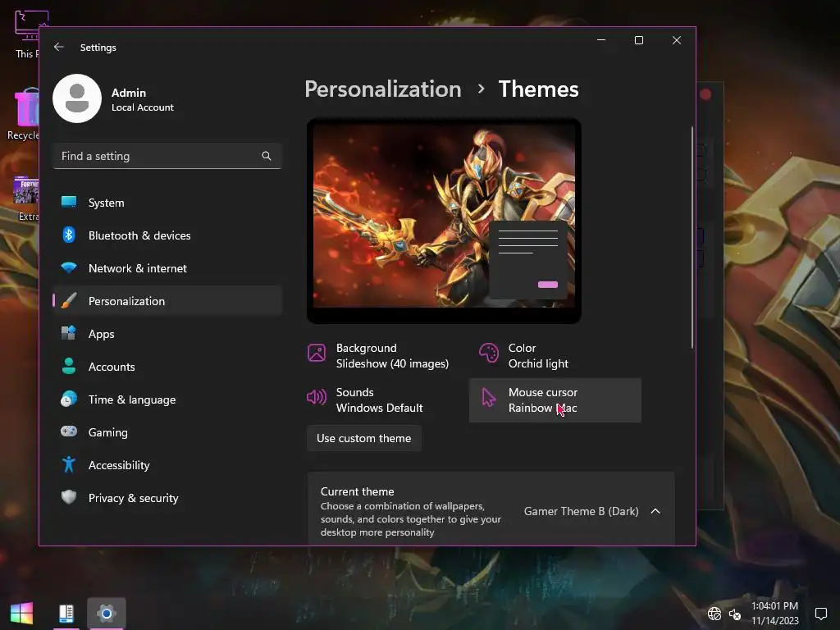The image size is (840, 630).
Task: Click Use custom theme button
Action: point(363,438)
